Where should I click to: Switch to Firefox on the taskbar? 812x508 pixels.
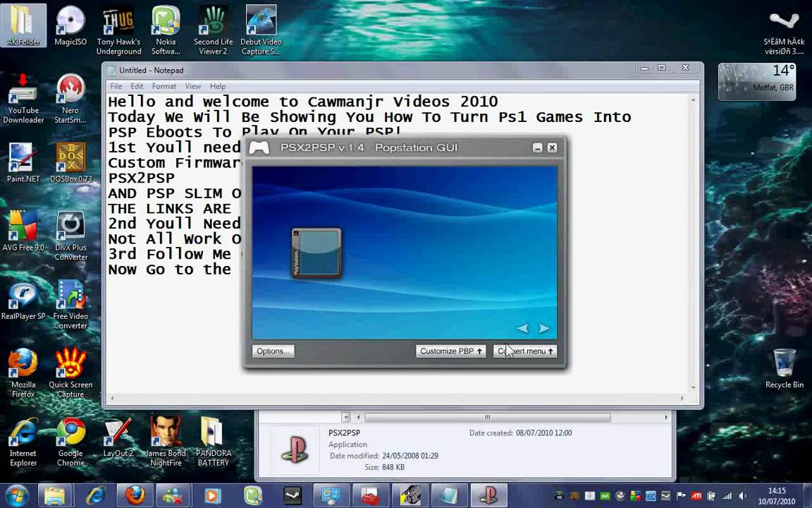coord(135,495)
